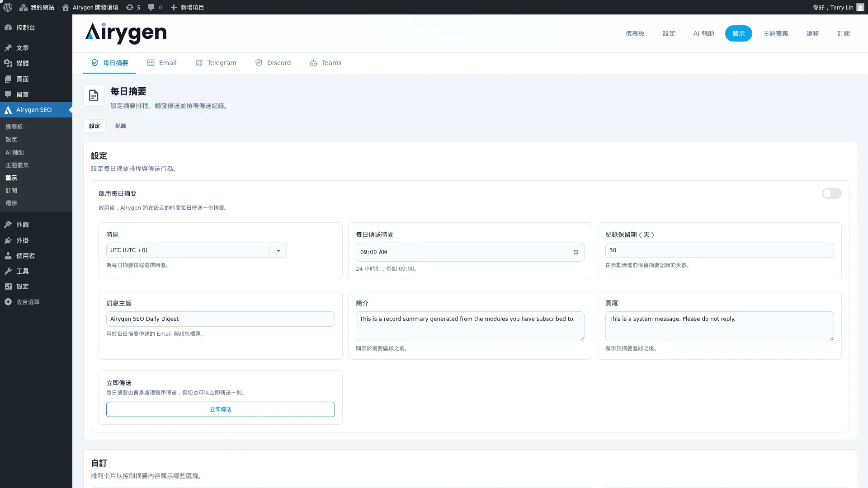
Task: Click the clock icon in 每日傳送時間 field
Action: click(576, 252)
